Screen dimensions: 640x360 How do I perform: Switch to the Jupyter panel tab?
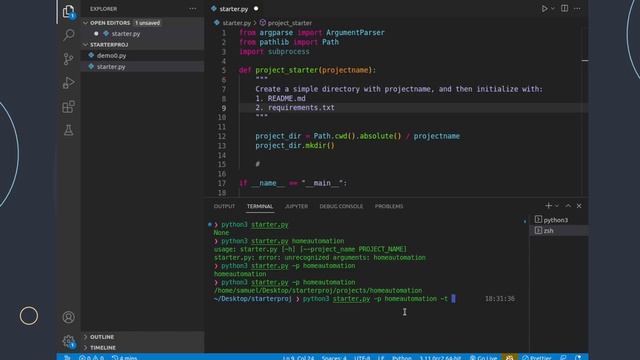click(296, 206)
